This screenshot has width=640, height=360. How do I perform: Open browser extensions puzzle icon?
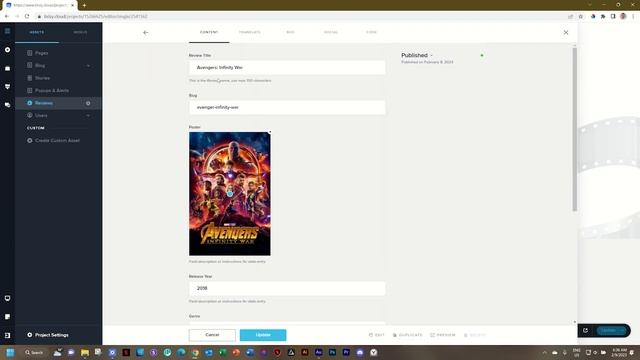click(x=603, y=16)
